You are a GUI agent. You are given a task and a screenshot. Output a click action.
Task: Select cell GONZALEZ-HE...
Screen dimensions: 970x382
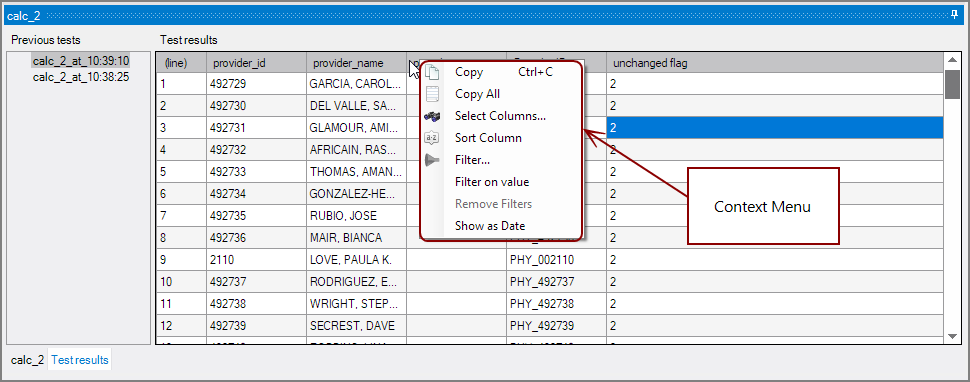pos(356,194)
